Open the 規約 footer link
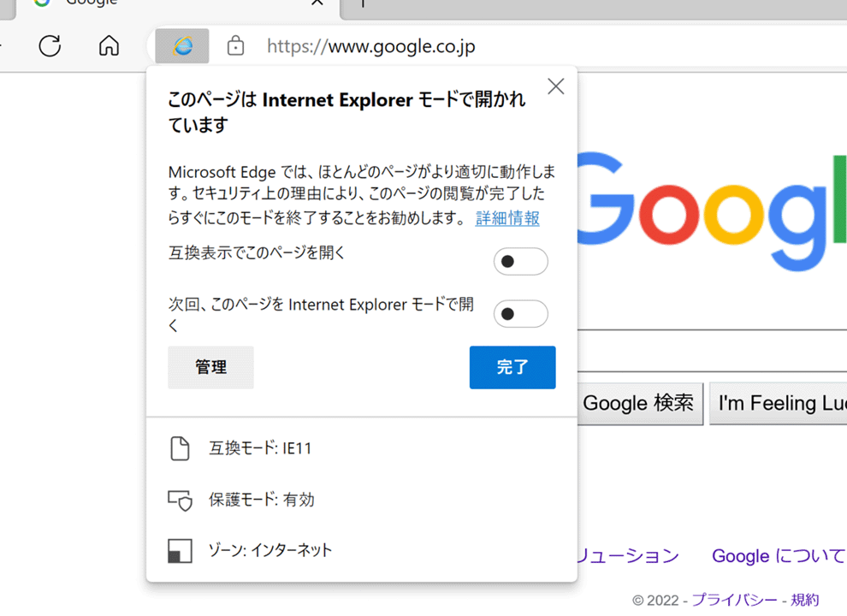The height and width of the screenshot is (616, 847). click(805, 600)
